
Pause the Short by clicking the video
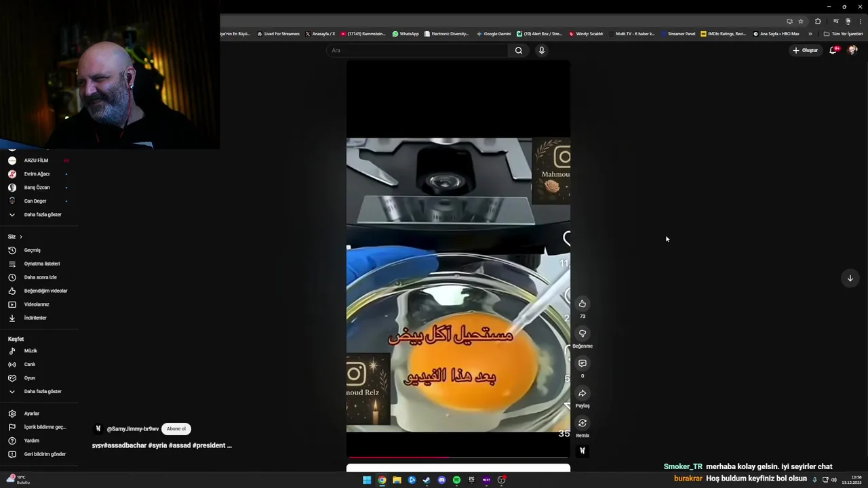coord(458,258)
